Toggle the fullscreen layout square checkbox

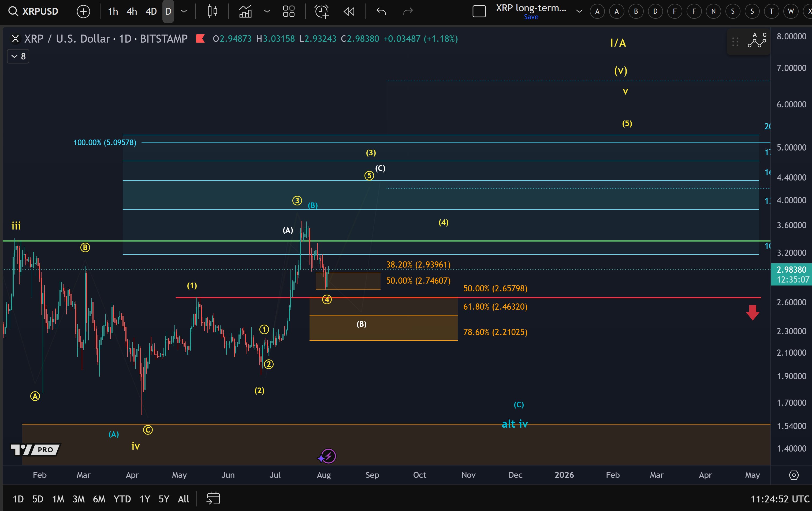[479, 12]
